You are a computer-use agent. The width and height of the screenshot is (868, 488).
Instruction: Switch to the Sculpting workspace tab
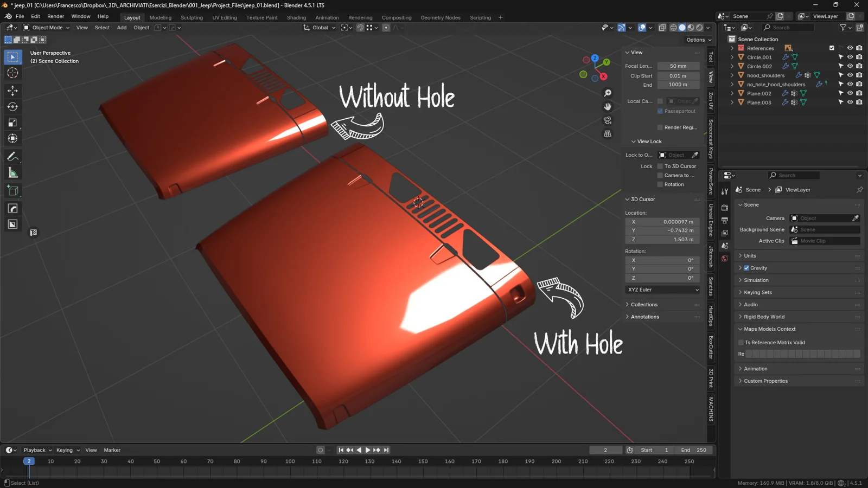pyautogui.click(x=192, y=17)
